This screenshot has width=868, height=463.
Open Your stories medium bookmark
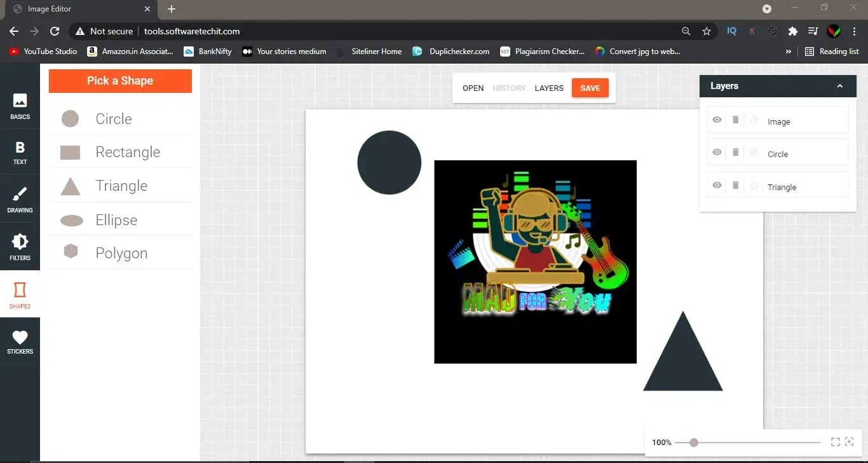[x=284, y=52]
